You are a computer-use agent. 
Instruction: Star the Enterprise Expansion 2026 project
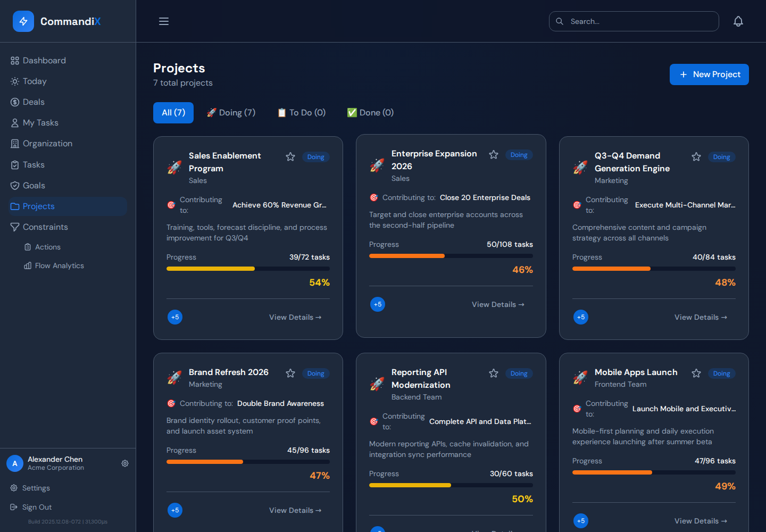point(494,155)
